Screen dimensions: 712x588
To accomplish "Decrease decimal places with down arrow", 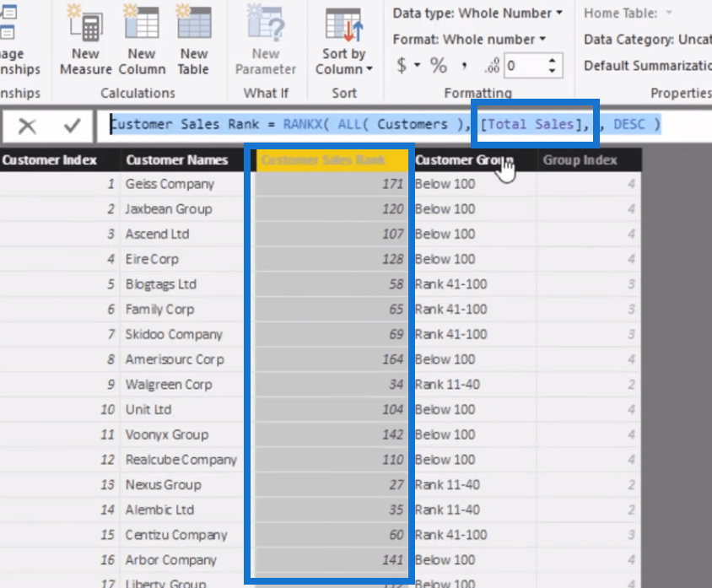I will click(x=552, y=71).
